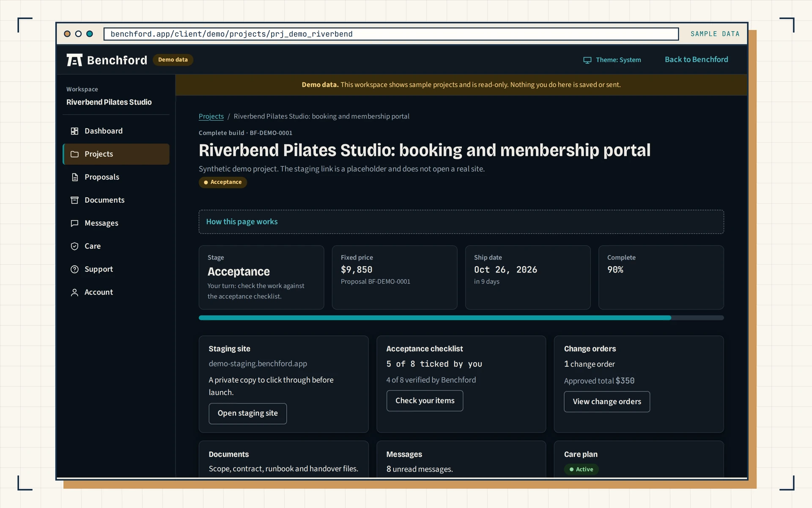
Task: Click the Proposal BF-DEMO-0001 text
Action: coord(376,282)
